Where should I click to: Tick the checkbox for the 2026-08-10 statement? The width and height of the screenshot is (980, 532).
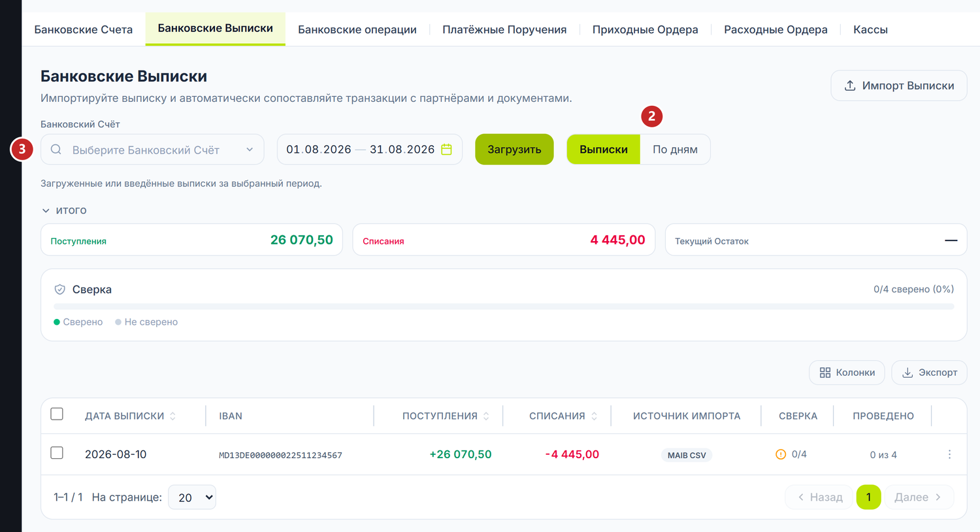coord(57,453)
